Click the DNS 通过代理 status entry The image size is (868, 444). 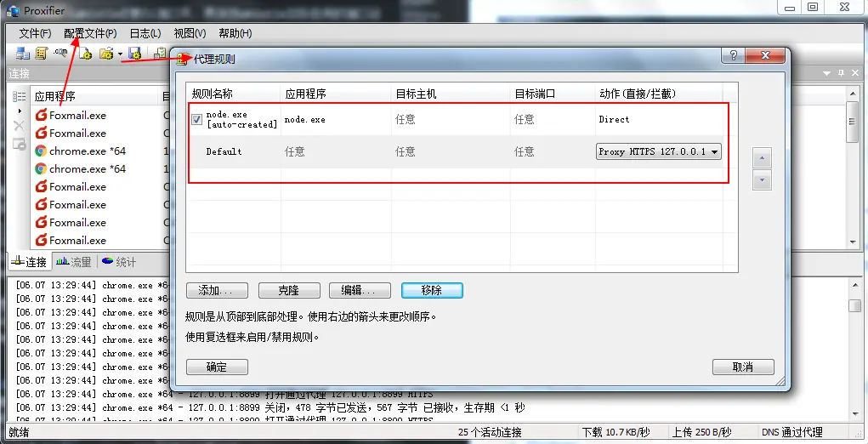[x=792, y=432]
